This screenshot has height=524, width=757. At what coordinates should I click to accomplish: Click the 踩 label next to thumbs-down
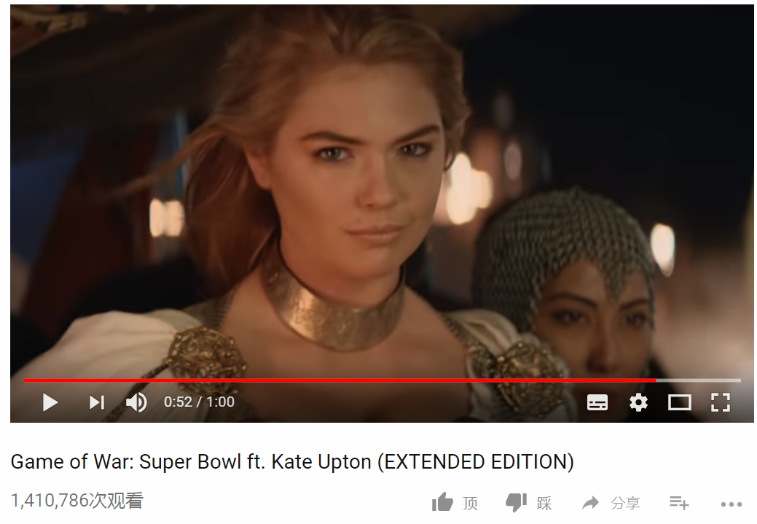(x=544, y=503)
